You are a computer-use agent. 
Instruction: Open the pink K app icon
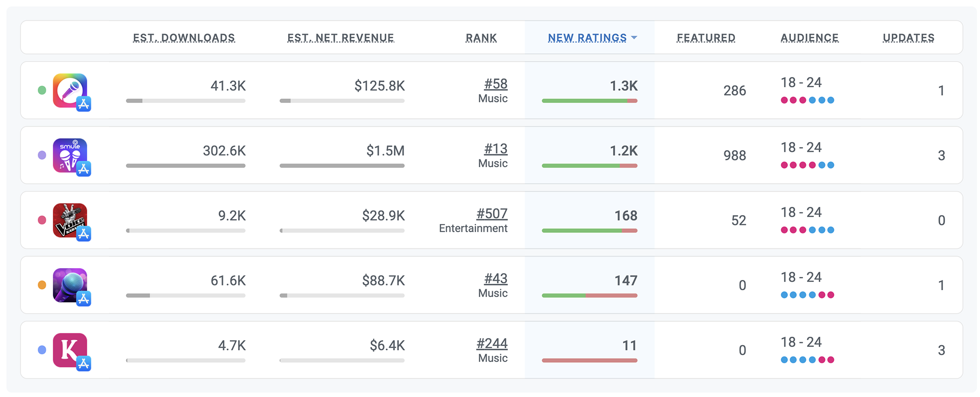coord(70,350)
